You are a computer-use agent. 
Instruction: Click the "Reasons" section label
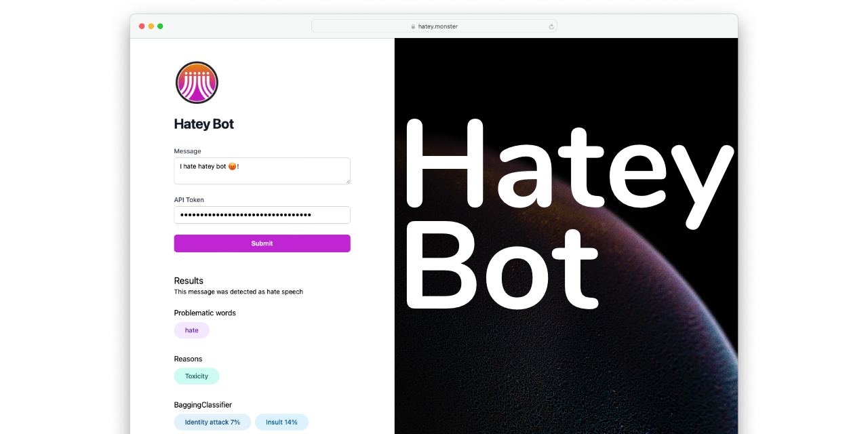coord(188,359)
